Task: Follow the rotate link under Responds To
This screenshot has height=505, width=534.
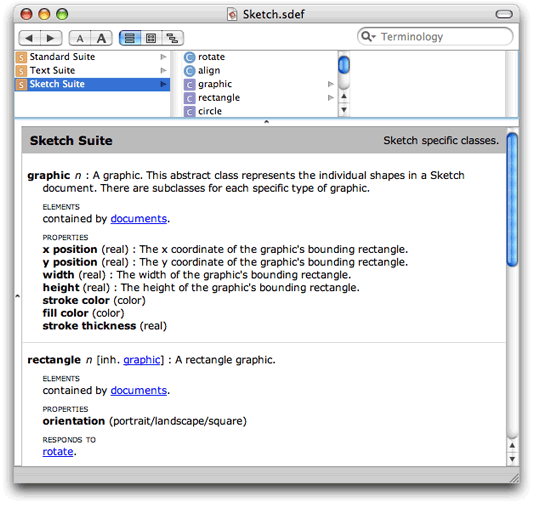Action: click(58, 452)
